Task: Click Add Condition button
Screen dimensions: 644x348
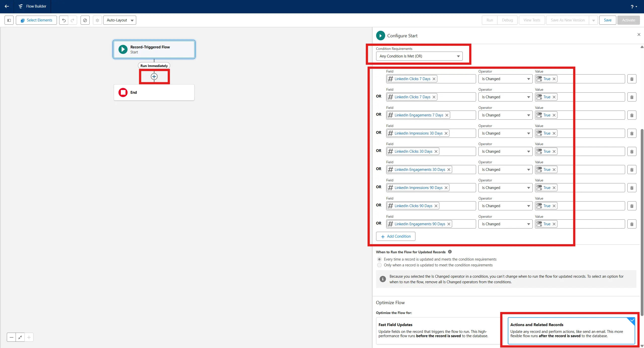Action: pyautogui.click(x=396, y=236)
